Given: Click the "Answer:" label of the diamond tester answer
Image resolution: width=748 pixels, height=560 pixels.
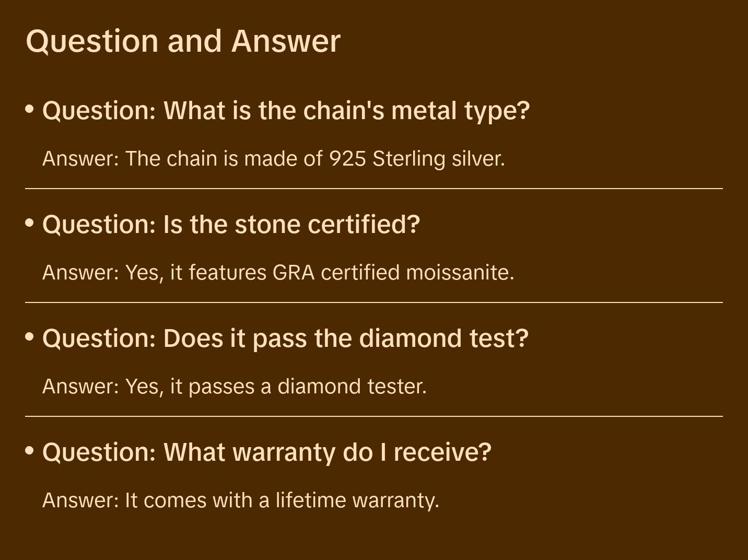Looking at the screenshot, I should pos(81,387).
